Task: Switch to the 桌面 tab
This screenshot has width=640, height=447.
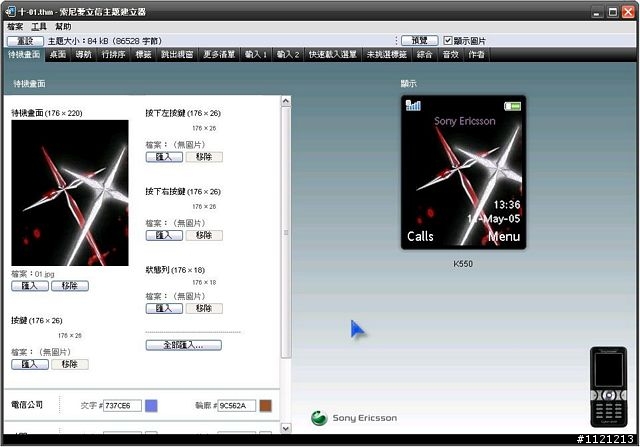Action: [x=58, y=54]
